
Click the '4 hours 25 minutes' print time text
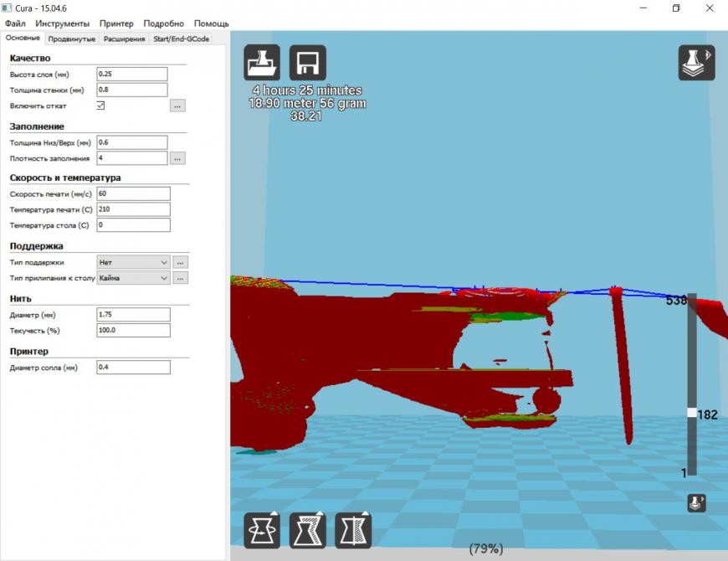(307, 90)
